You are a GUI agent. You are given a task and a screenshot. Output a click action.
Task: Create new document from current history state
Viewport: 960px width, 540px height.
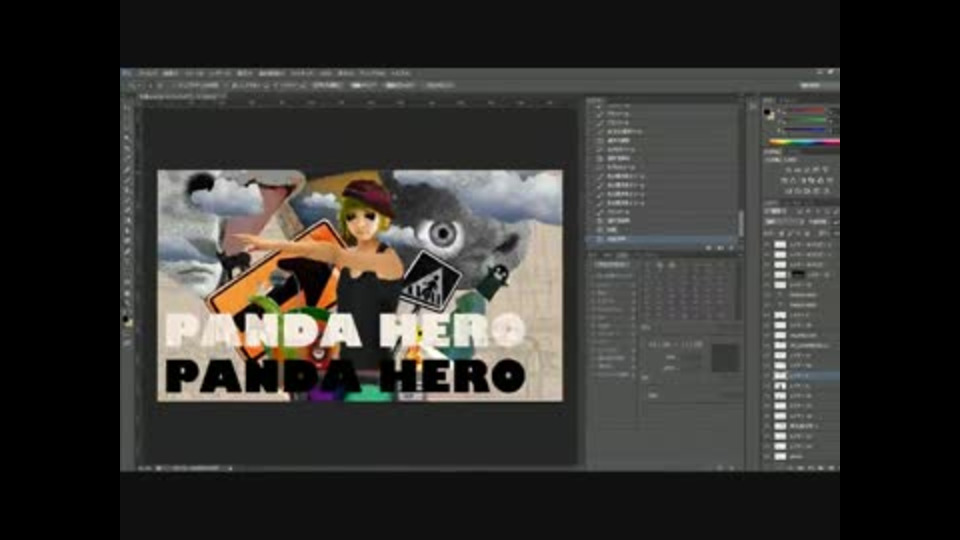710,248
